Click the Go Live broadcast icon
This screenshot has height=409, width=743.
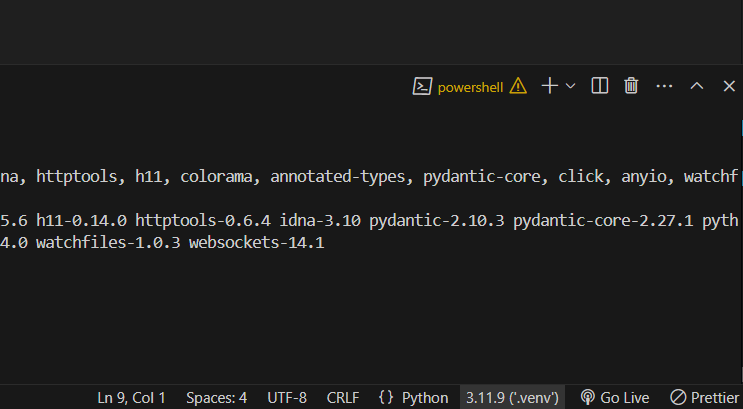(588, 397)
